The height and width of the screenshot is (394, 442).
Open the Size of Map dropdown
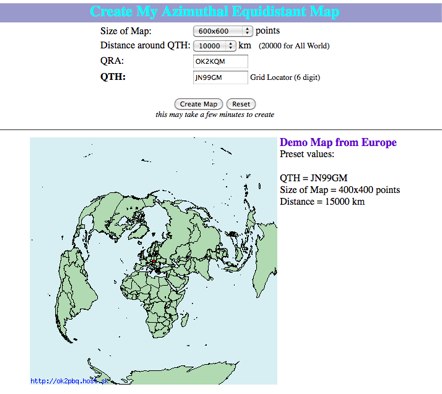223,31
